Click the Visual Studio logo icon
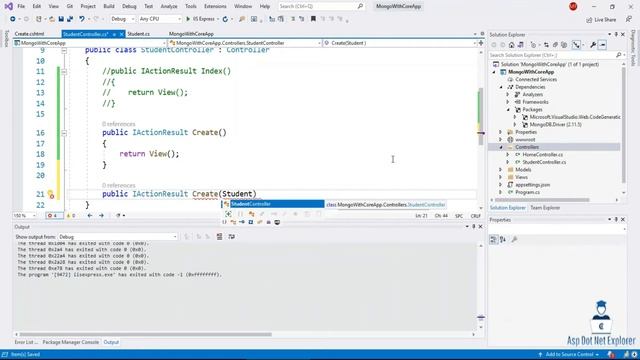This screenshot has width=640, height=360. coord(8,7)
